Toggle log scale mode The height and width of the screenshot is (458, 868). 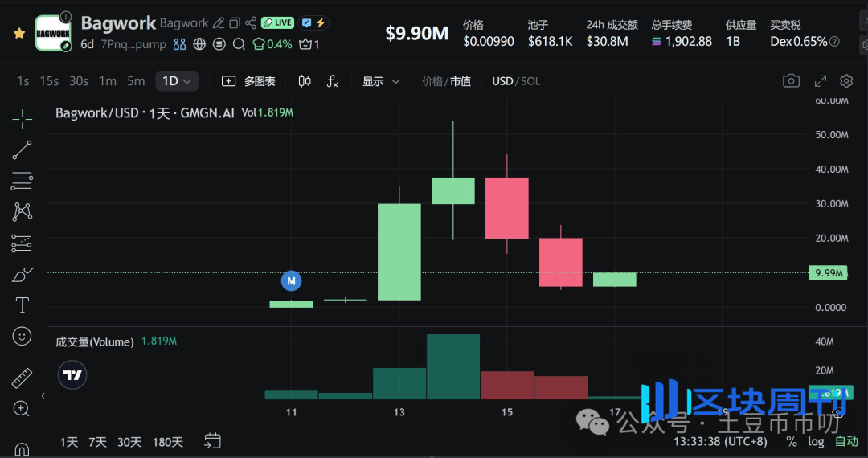pyautogui.click(x=816, y=442)
